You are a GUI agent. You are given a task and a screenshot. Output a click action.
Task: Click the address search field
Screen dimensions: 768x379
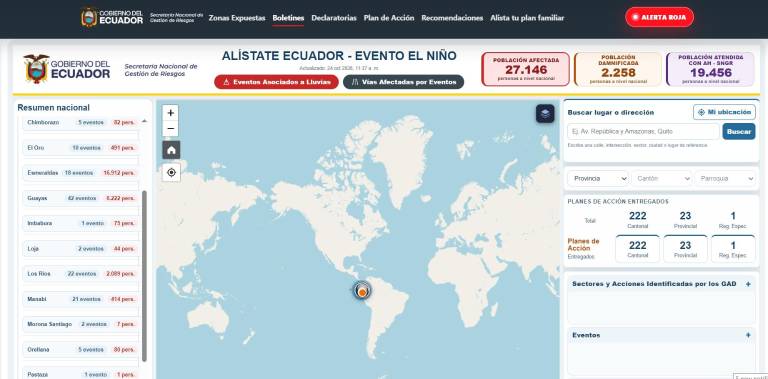click(644, 132)
